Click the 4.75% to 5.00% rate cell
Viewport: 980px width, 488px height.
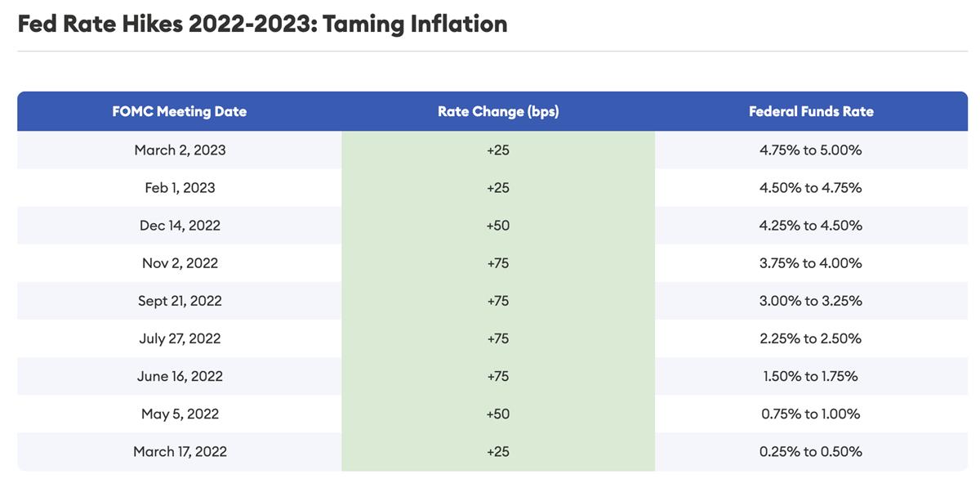811,150
